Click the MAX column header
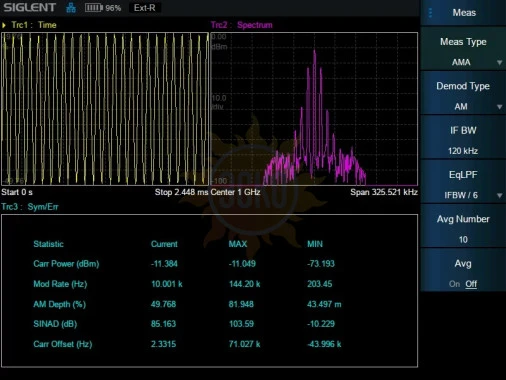The height and width of the screenshot is (380, 506). pos(238,244)
